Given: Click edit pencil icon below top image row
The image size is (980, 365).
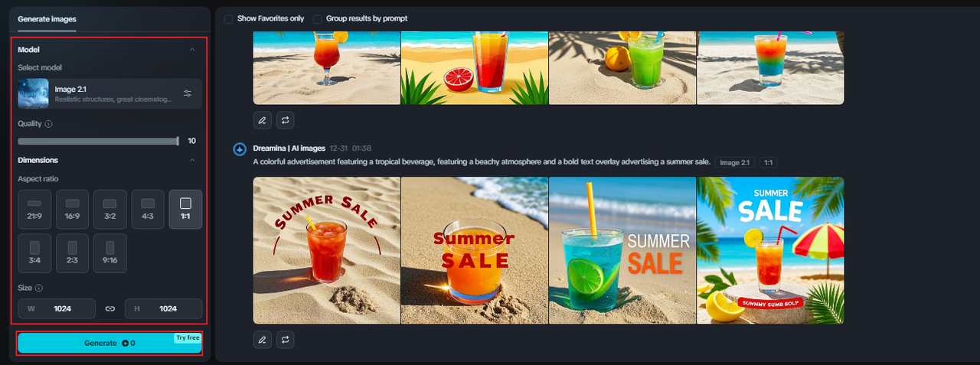Looking at the screenshot, I should coord(263,120).
